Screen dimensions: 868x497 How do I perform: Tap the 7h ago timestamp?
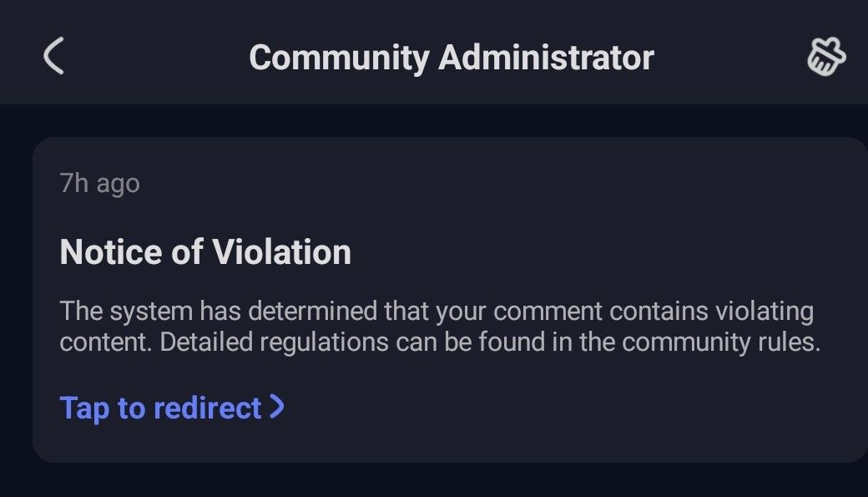pos(98,183)
